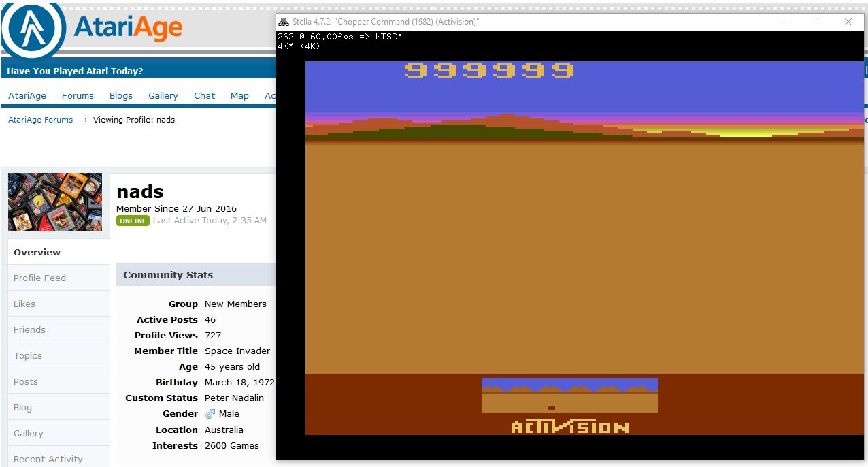Open the Forums menu item
The height and width of the screenshot is (467, 868).
click(x=78, y=95)
